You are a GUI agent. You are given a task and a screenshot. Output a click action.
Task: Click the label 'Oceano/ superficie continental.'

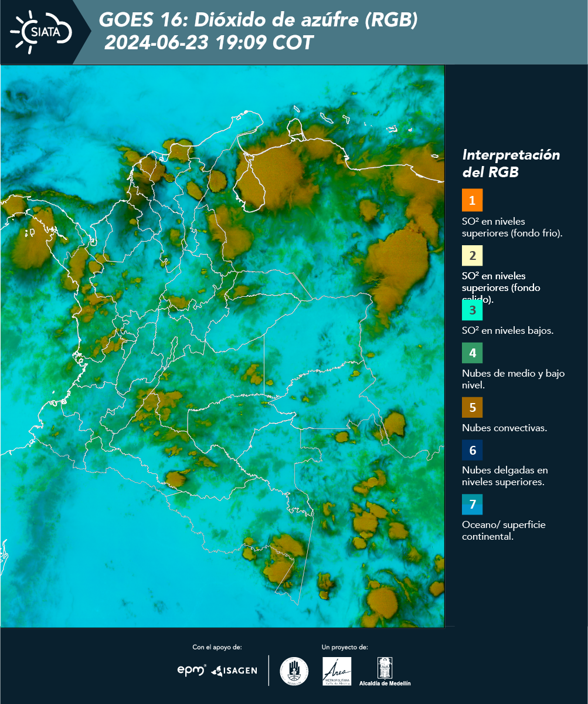click(x=504, y=530)
